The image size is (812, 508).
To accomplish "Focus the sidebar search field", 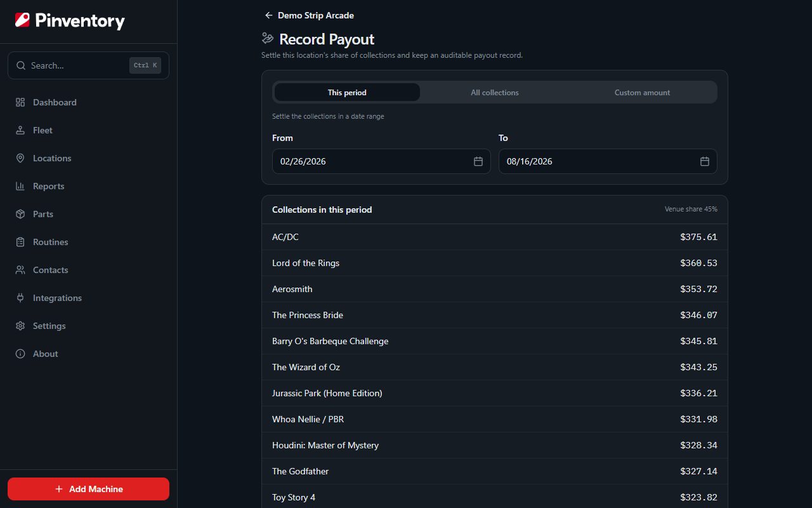I will (x=88, y=65).
